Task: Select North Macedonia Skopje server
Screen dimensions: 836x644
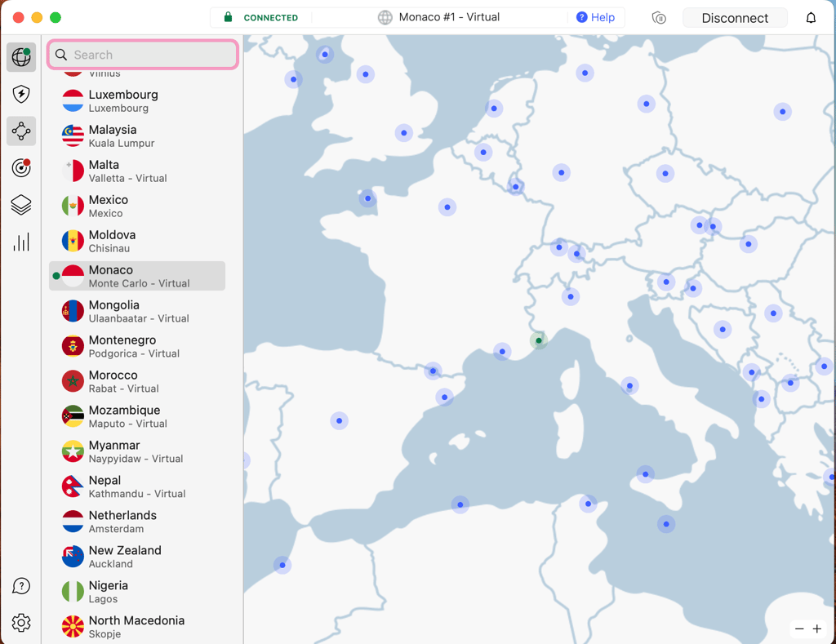Action: tap(137, 626)
